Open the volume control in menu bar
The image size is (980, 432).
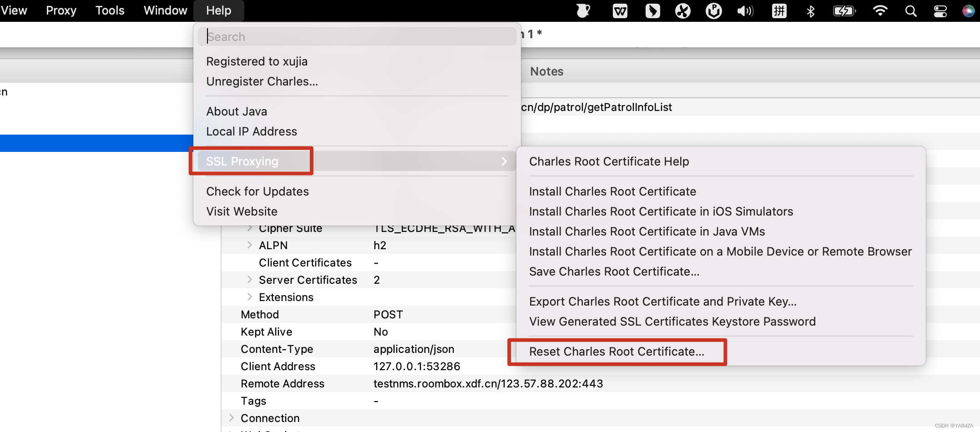(745, 10)
